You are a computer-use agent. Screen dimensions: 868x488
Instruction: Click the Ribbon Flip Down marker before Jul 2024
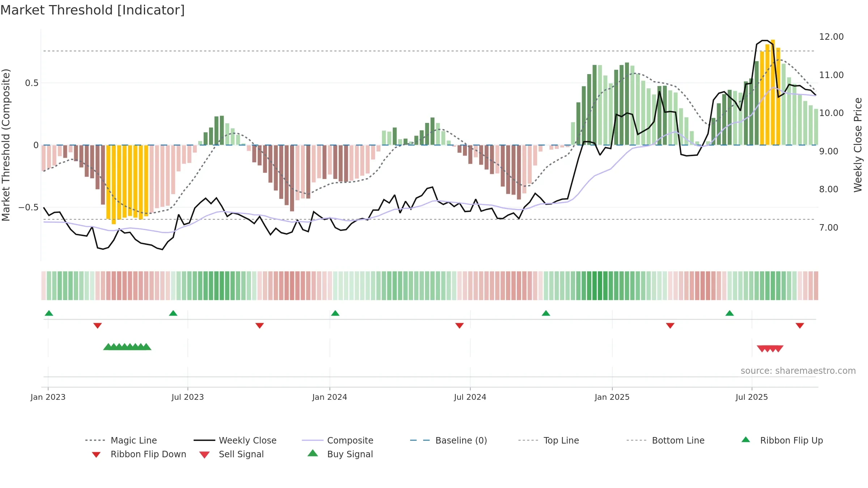click(460, 326)
